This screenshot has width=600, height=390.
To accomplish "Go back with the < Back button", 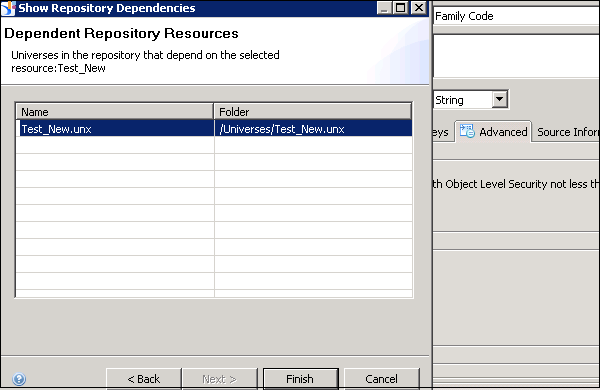I will click(x=143, y=379).
